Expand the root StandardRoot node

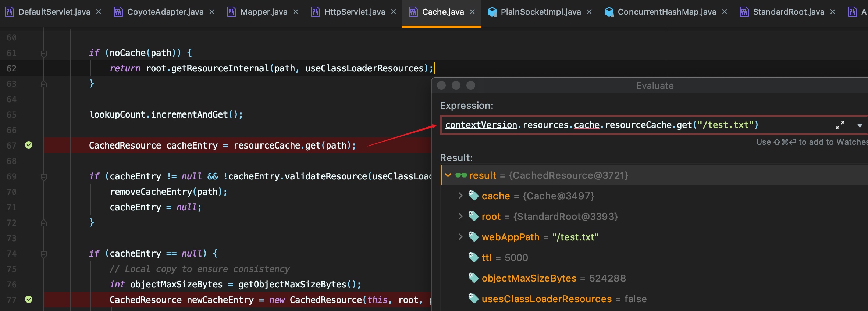(x=460, y=217)
